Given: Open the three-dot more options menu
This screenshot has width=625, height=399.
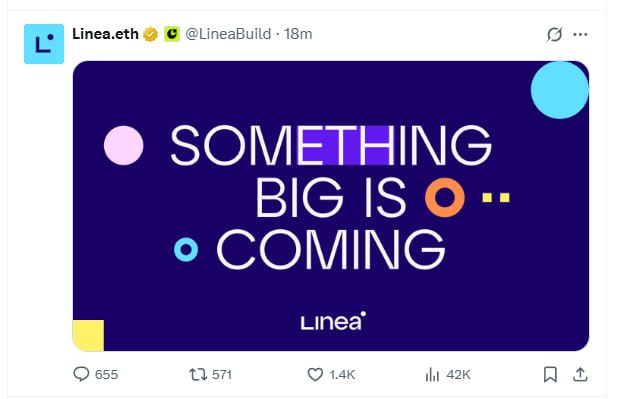Looking at the screenshot, I should (x=580, y=34).
